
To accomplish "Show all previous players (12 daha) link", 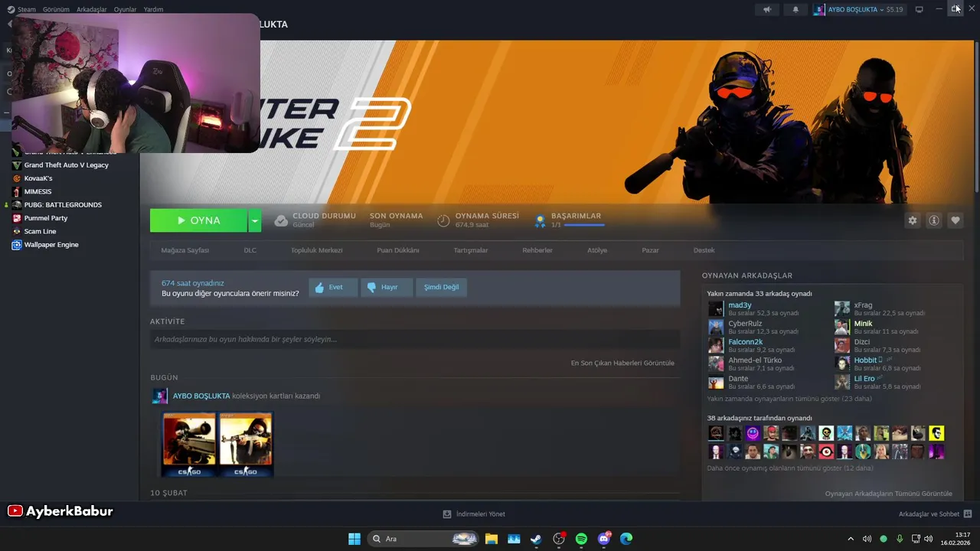I will point(789,468).
